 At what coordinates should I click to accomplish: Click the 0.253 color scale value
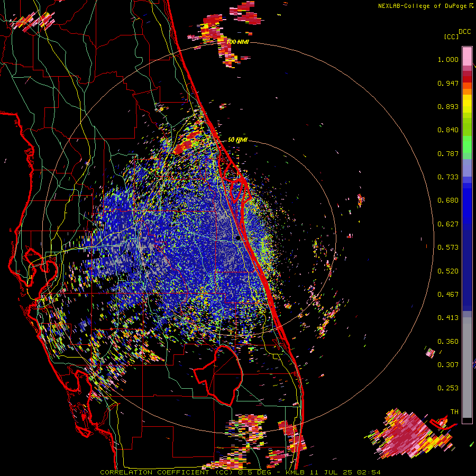point(448,388)
